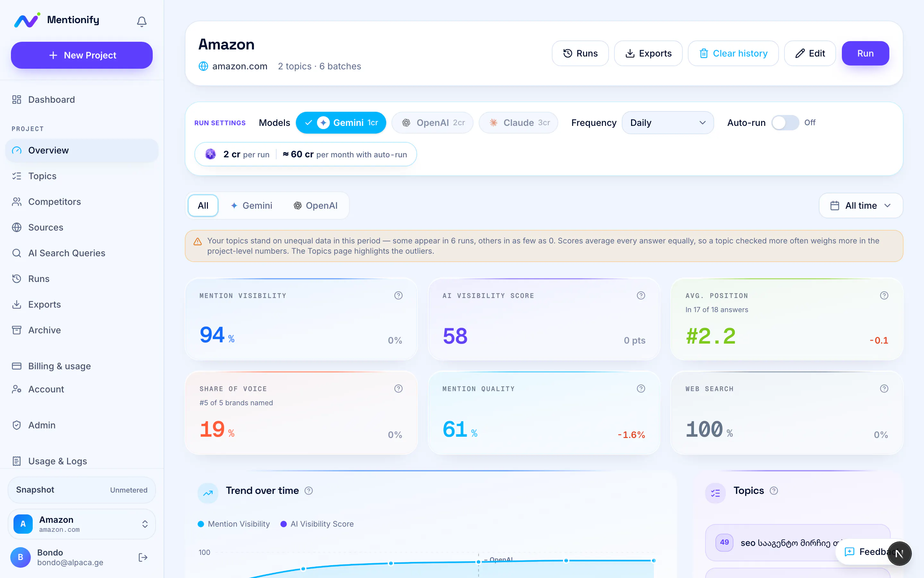The width and height of the screenshot is (924, 578).
Task: Click the purple Run button
Action: [865, 54]
